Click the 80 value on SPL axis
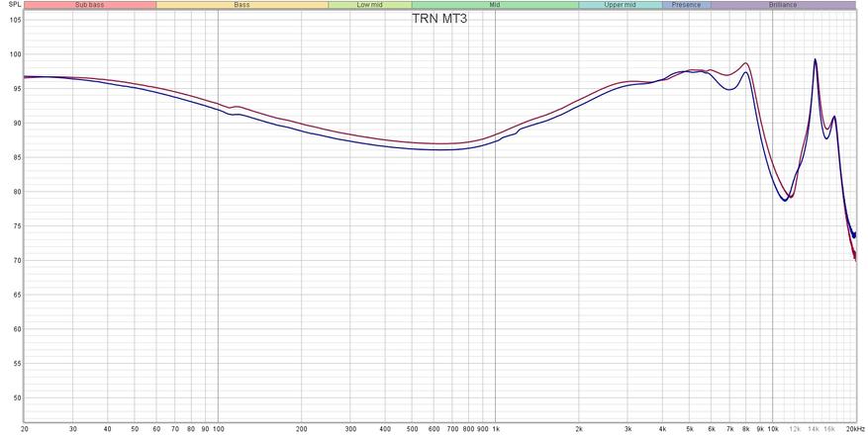This screenshot has width=868, height=435. tap(17, 192)
